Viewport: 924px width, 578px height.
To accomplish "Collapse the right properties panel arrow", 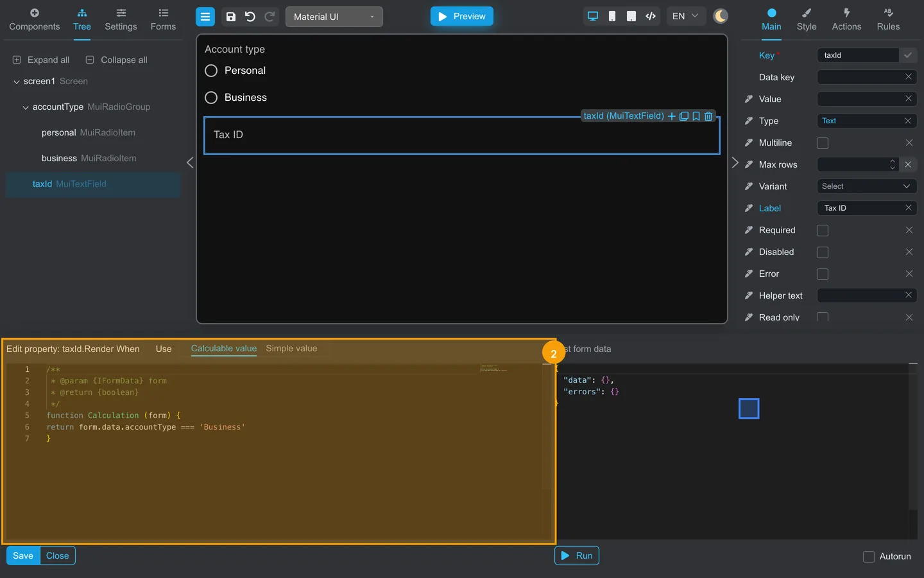I will (735, 162).
